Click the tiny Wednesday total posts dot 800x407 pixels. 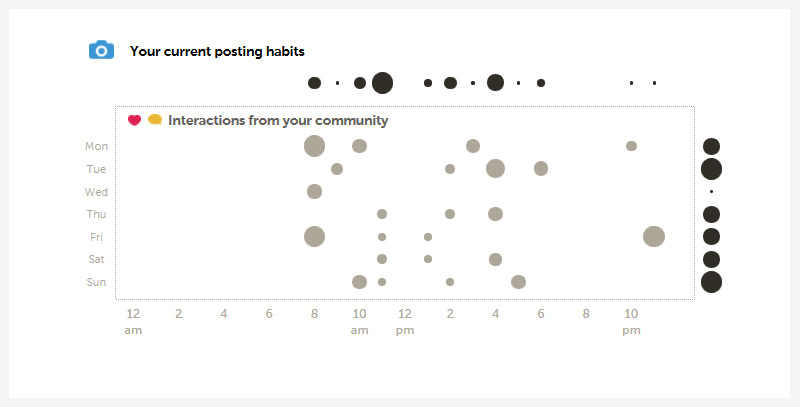point(711,192)
